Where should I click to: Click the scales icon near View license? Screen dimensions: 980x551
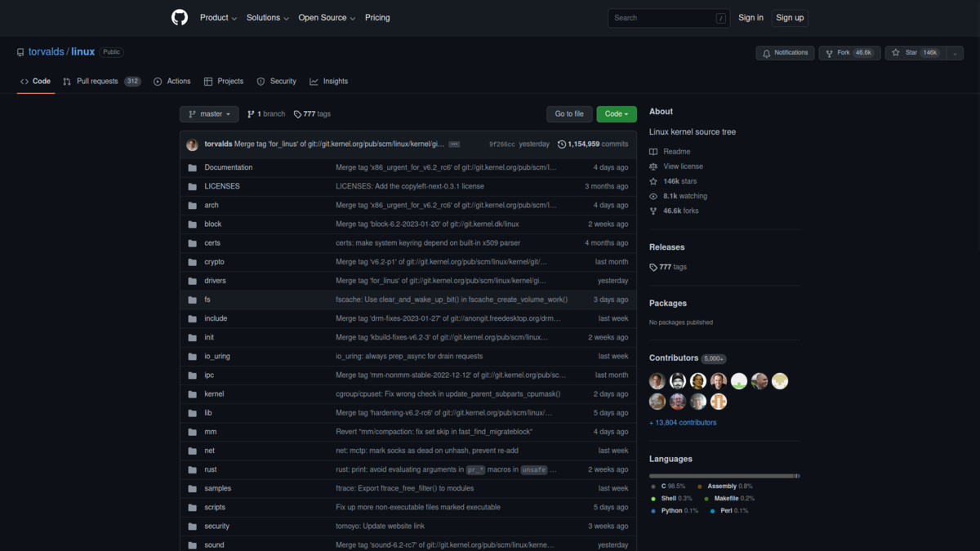[x=653, y=166]
